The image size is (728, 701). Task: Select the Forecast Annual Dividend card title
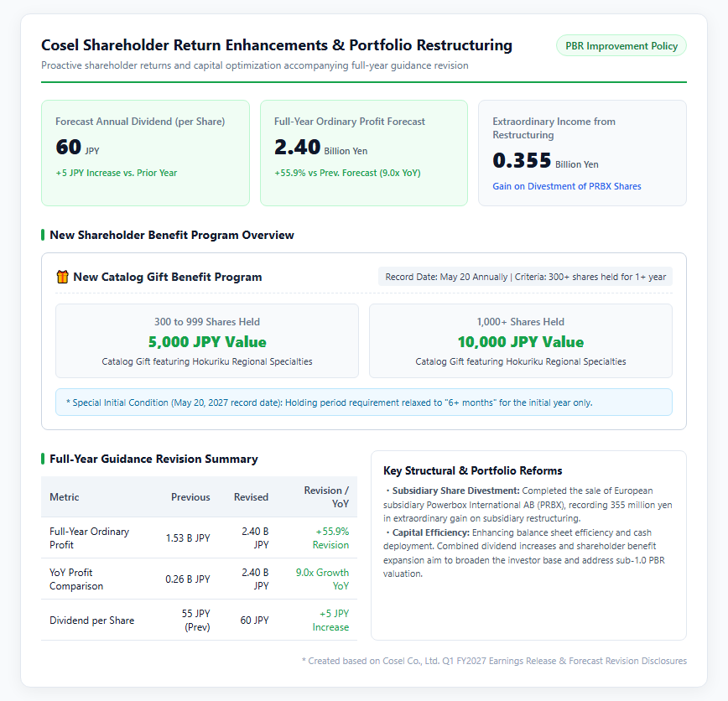tap(140, 122)
